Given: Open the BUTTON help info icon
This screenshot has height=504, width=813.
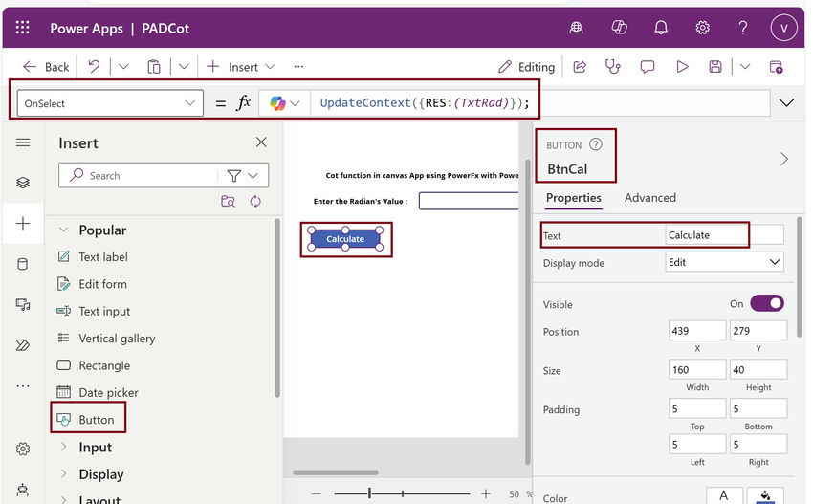Looking at the screenshot, I should pos(596,144).
